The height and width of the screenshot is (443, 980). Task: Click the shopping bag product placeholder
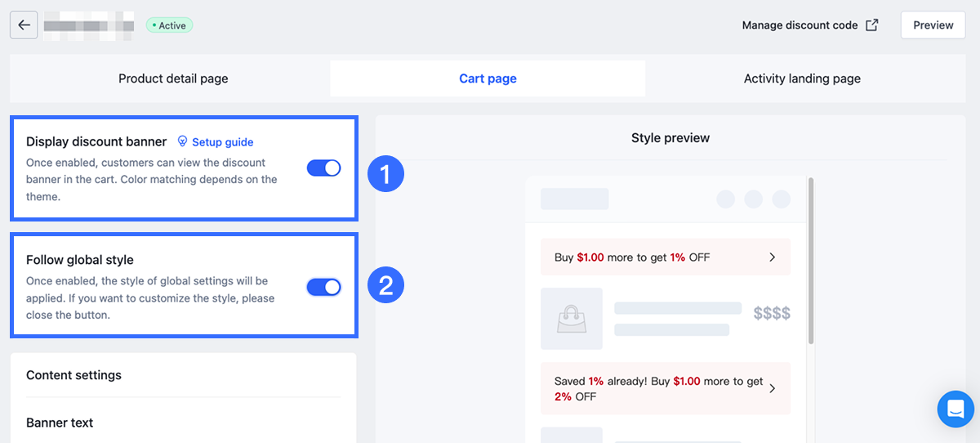pos(572,318)
